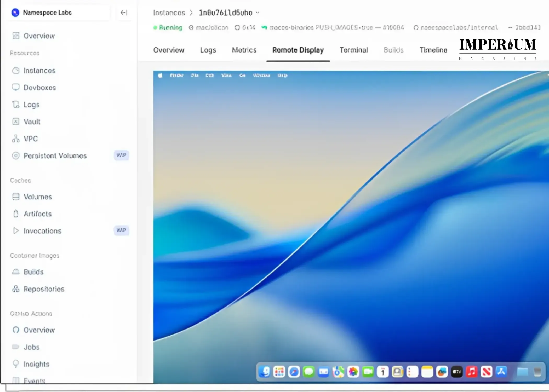Switch to the instance Overview tab
Viewport: 549px width, 392px height.
coord(169,50)
